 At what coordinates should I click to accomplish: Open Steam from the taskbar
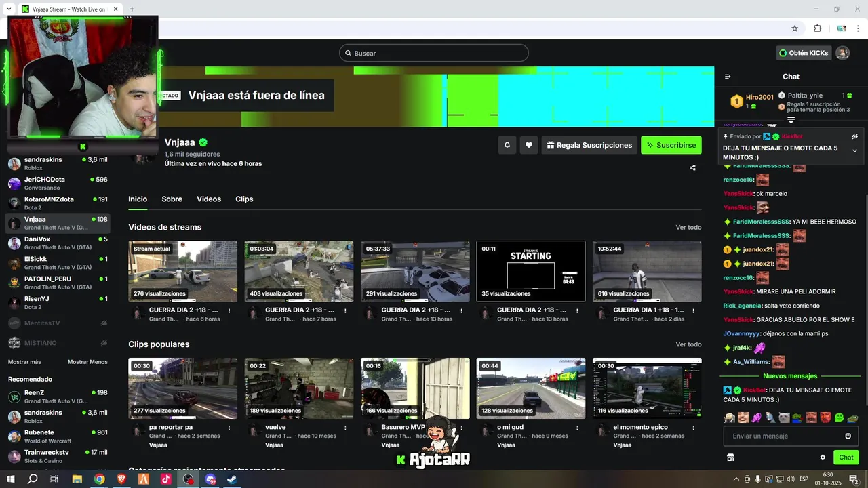click(x=231, y=479)
